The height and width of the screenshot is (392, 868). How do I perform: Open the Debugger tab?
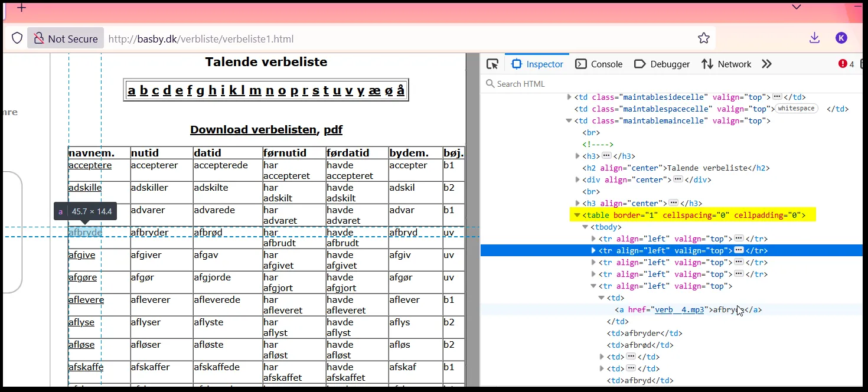[668, 64]
